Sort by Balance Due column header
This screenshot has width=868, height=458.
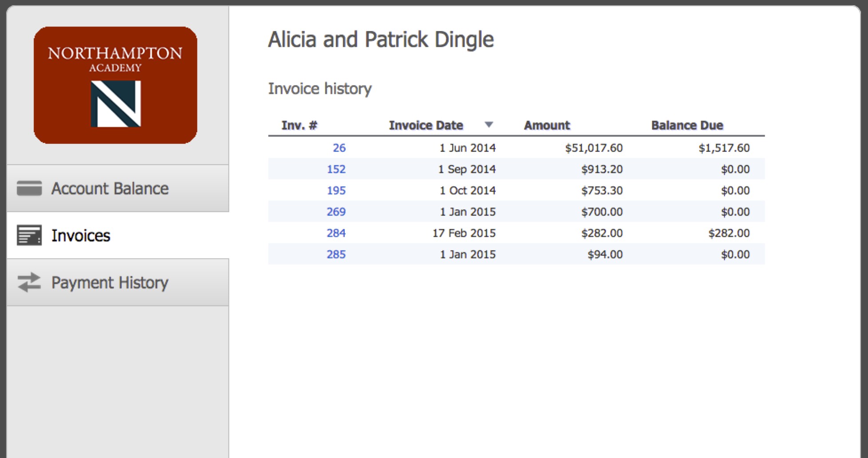point(687,125)
